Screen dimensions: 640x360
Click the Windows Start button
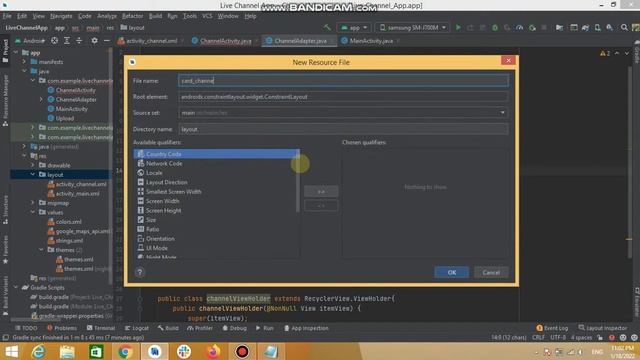click(x=11, y=351)
